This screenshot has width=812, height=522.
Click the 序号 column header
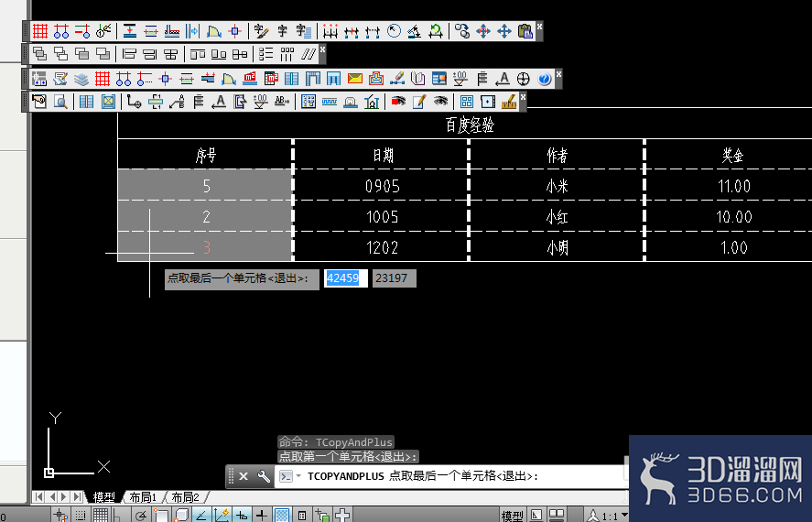[x=206, y=155]
